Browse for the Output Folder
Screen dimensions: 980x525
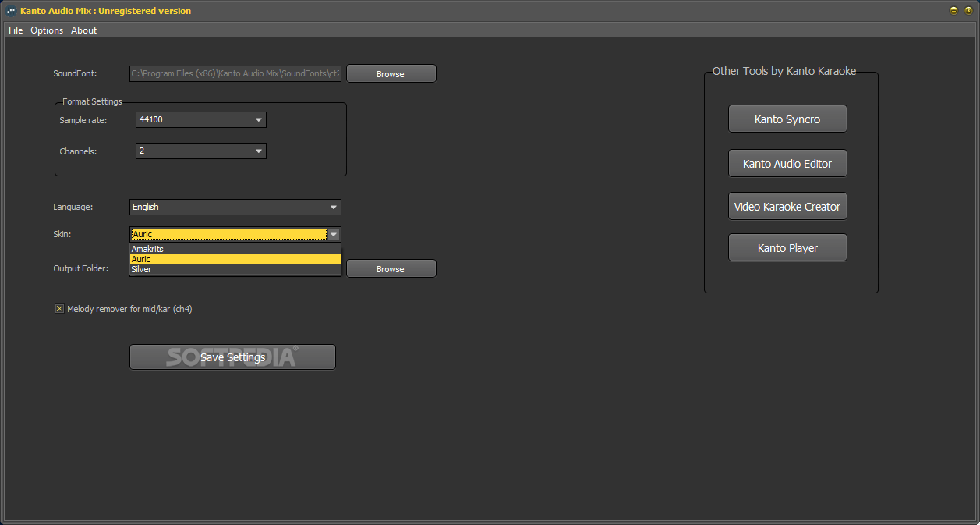[391, 268]
